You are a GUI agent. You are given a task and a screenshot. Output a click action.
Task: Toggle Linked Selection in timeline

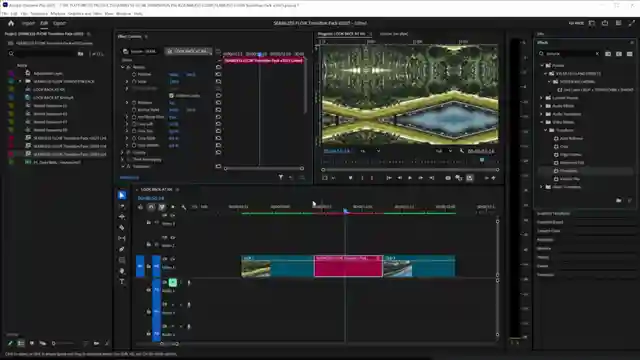click(162, 207)
